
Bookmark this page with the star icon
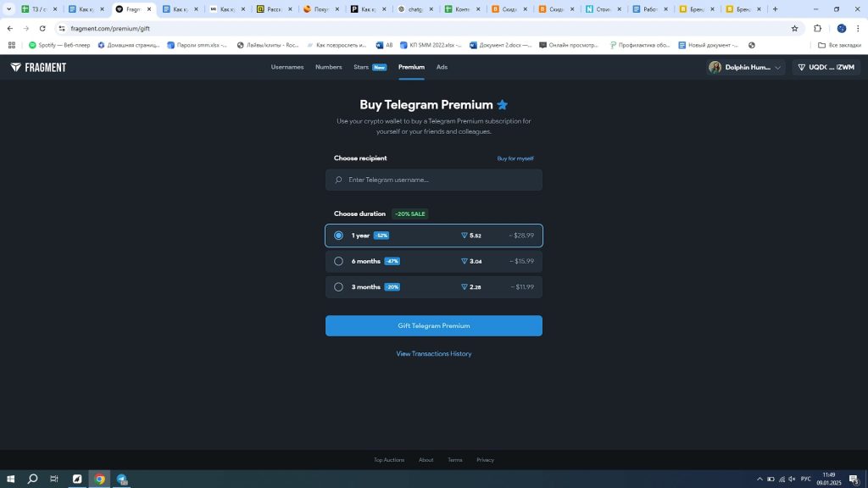point(794,28)
